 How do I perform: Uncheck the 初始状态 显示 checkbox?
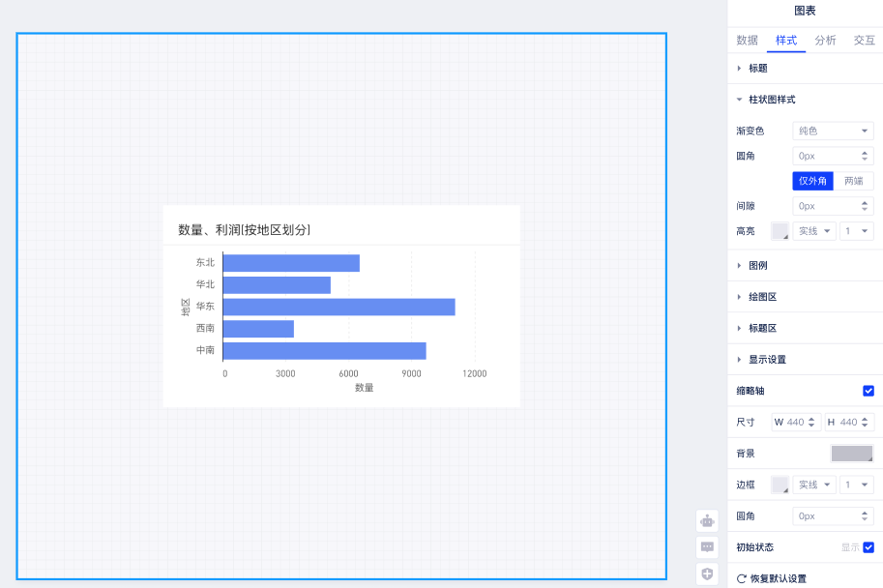coord(868,547)
